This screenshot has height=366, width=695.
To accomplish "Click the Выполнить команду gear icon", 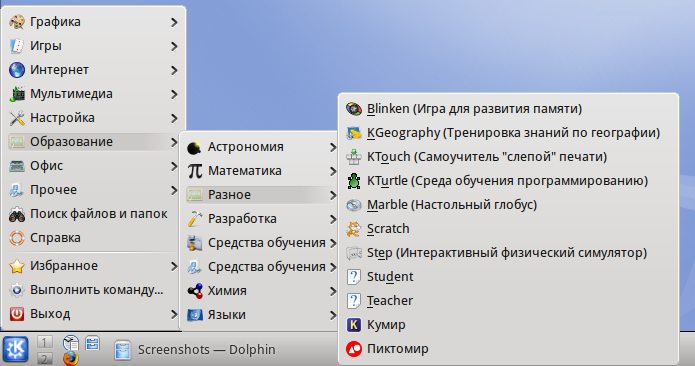I will click(17, 290).
